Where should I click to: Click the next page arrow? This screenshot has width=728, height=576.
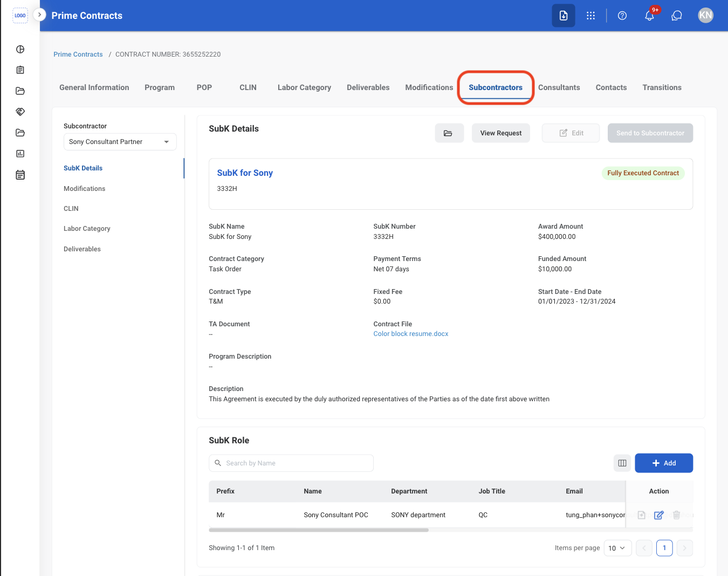pyautogui.click(x=685, y=548)
